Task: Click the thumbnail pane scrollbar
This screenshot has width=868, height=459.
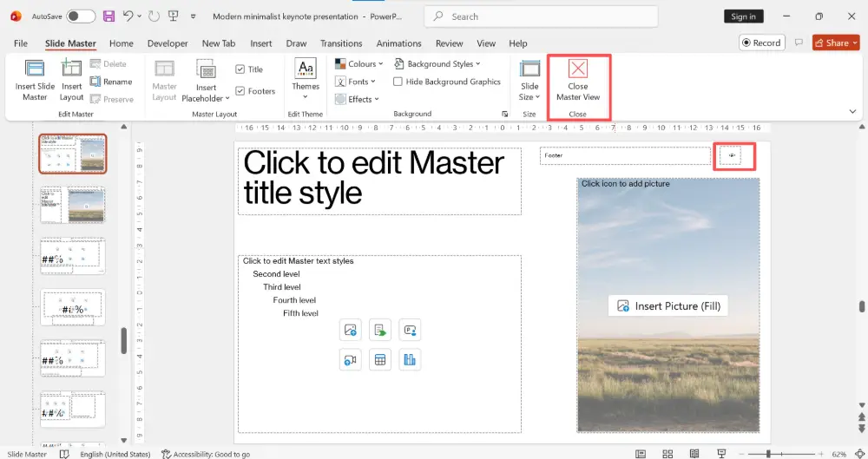Action: click(124, 340)
